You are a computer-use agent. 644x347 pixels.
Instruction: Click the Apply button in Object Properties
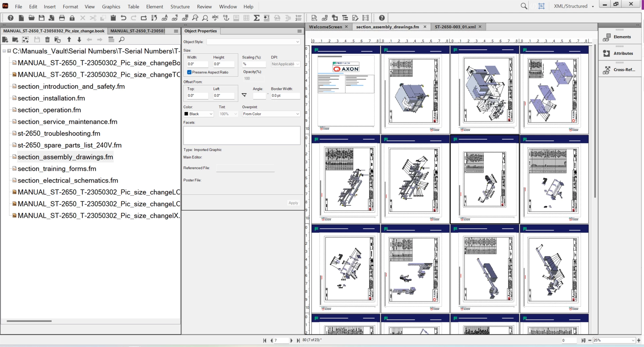[293, 203]
